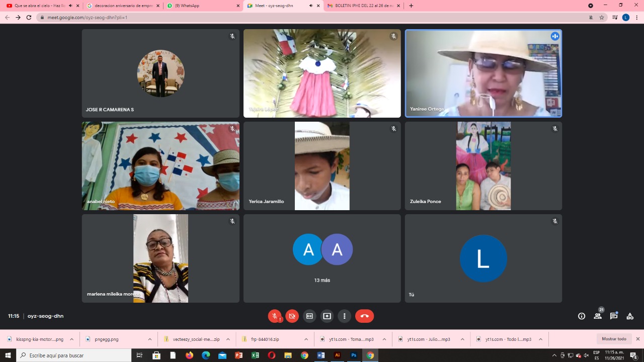Click the Windows taskbar search field
Viewport: 644px width, 362px height.
pyautogui.click(x=74, y=355)
